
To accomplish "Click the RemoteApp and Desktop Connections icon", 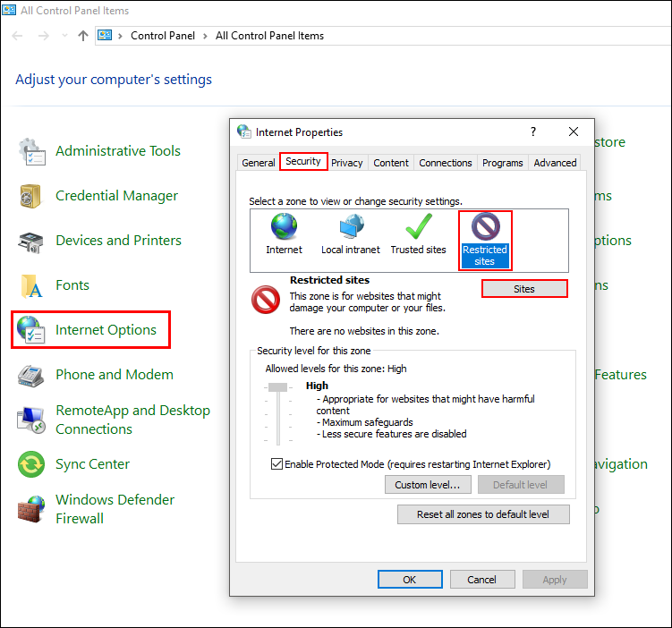I will pyautogui.click(x=30, y=420).
